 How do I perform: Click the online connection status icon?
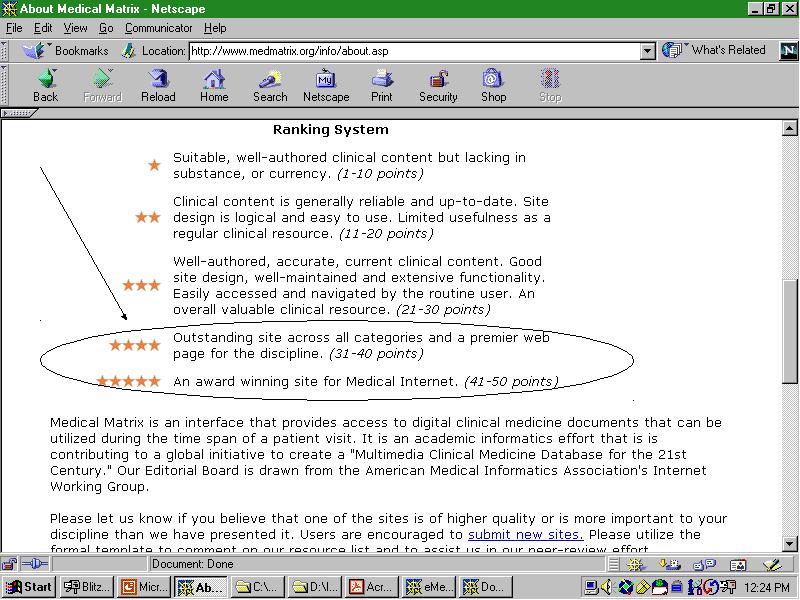point(35,564)
